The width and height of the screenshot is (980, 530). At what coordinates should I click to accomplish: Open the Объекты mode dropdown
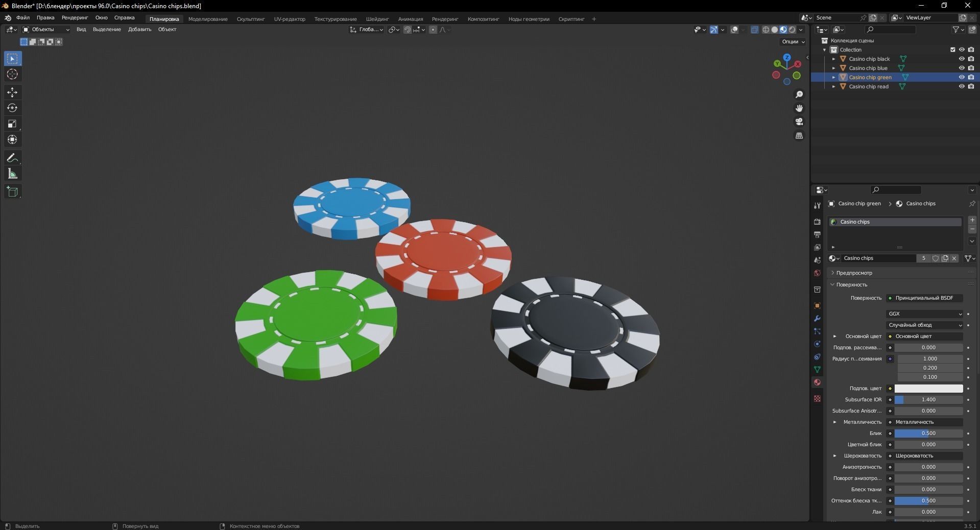pos(46,30)
